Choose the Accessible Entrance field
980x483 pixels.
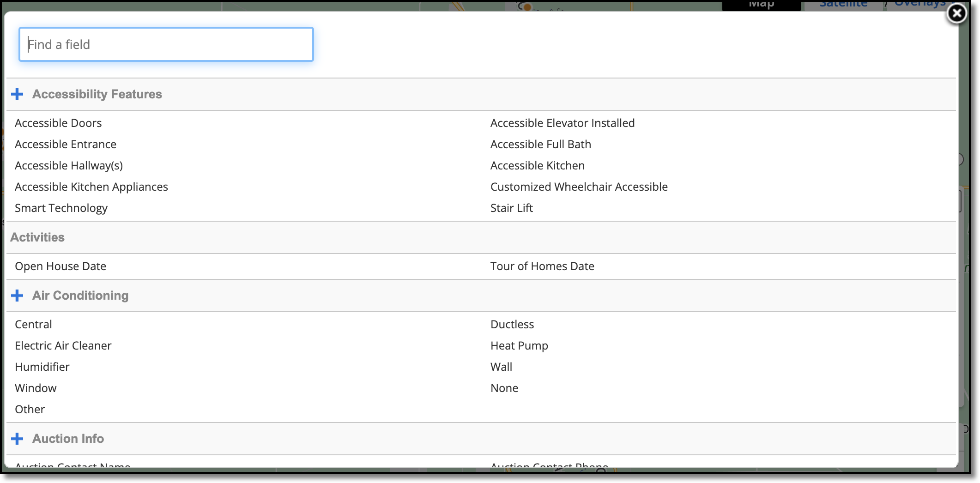[x=66, y=145]
